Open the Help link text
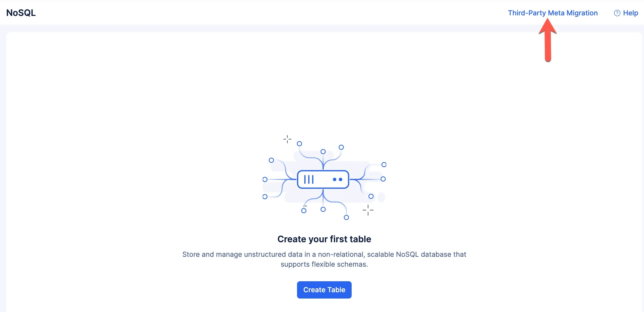644x312 pixels. tap(631, 13)
